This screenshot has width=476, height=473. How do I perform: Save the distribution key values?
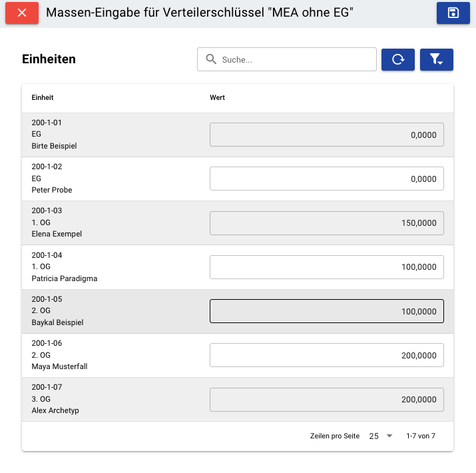click(x=453, y=13)
